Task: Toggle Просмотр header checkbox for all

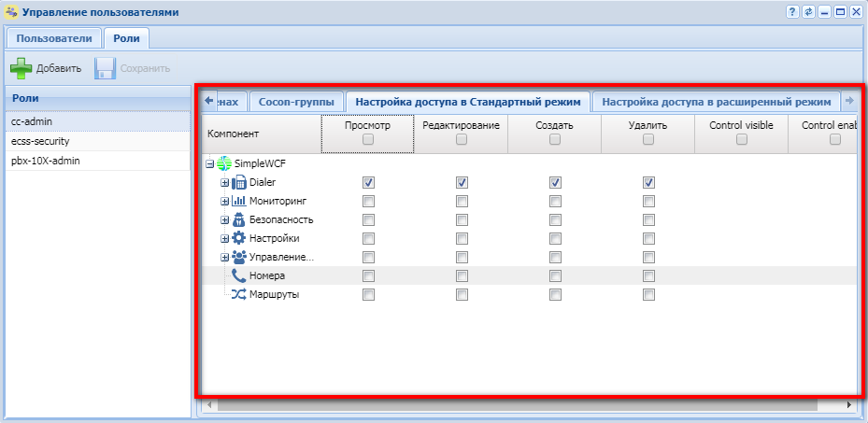Action: click(x=367, y=140)
